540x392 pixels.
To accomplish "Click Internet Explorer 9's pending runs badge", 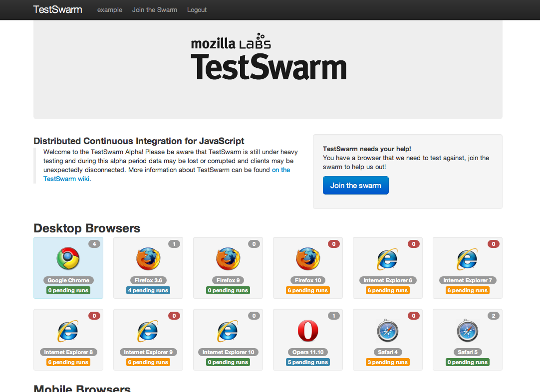I will point(148,362).
